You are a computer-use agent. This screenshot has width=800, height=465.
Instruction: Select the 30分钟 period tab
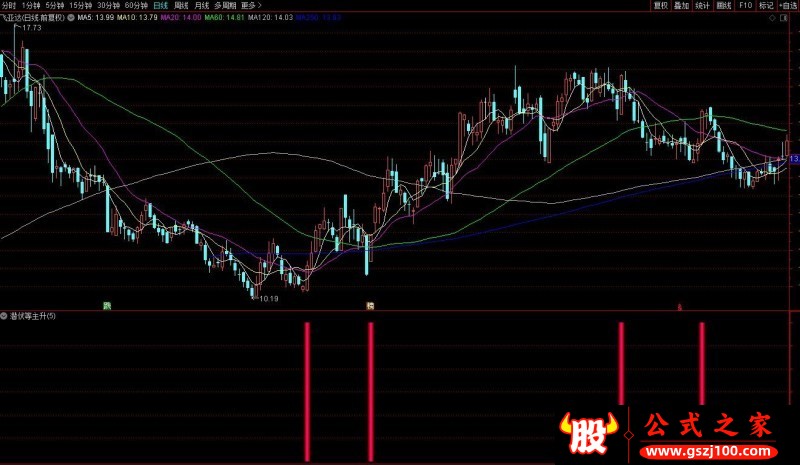pos(108,6)
